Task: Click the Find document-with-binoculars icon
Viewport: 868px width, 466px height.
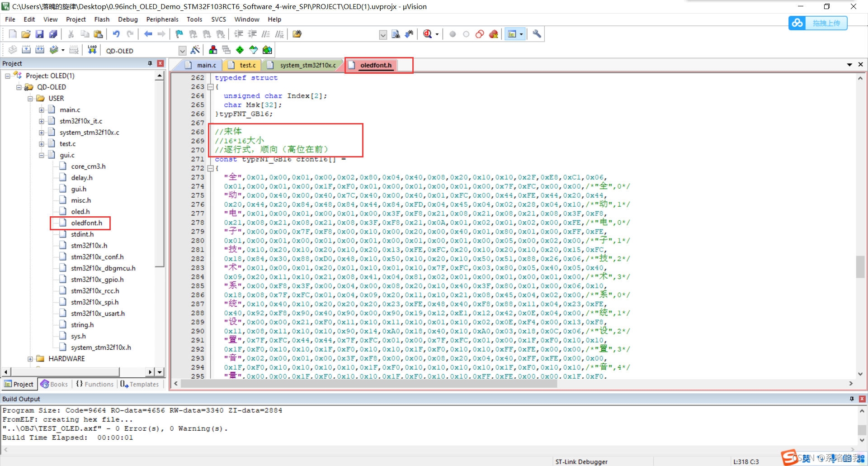Action: click(x=396, y=34)
